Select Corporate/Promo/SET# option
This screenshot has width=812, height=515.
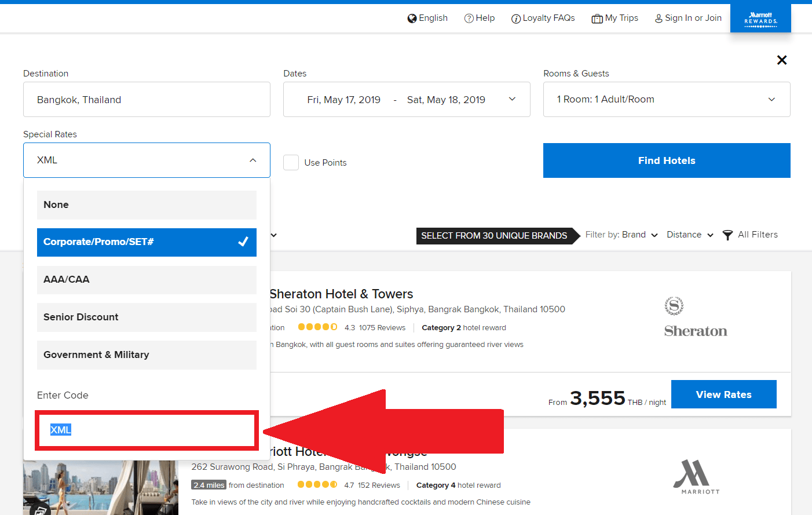147,242
